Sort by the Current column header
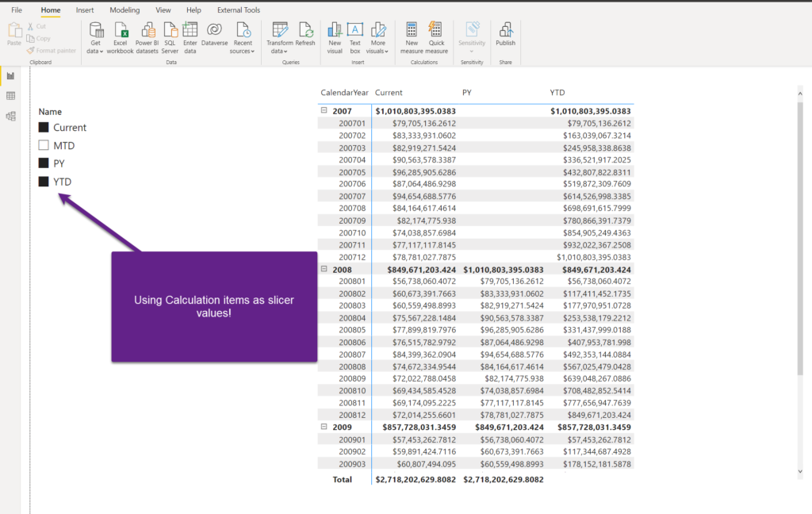 pyautogui.click(x=389, y=93)
